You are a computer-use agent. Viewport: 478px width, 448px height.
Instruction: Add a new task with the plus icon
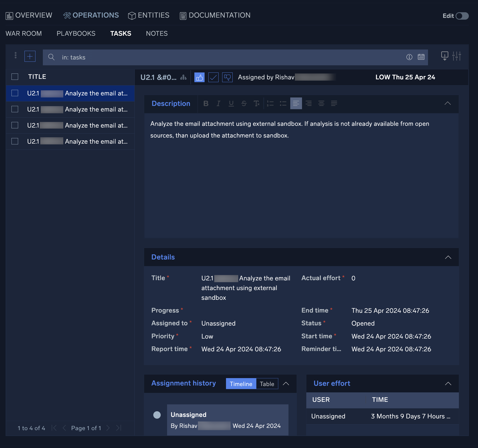30,56
